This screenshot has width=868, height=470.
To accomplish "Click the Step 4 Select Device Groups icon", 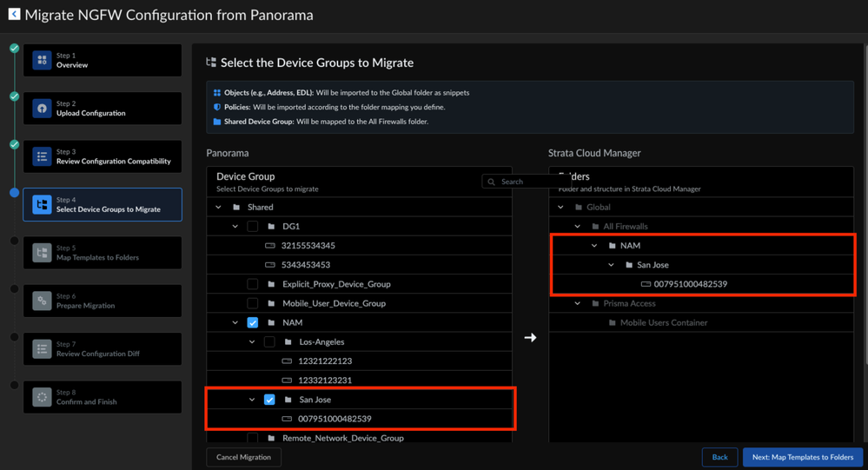I will [x=42, y=205].
